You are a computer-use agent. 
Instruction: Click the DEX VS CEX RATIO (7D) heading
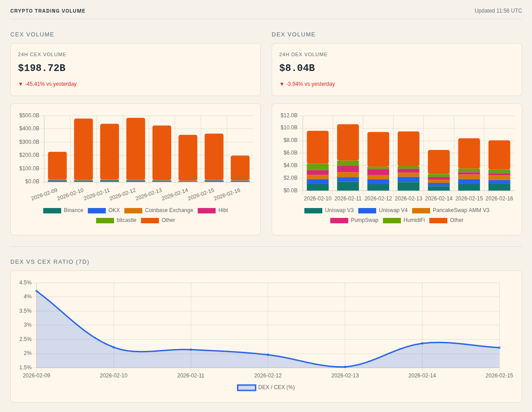[50, 262]
